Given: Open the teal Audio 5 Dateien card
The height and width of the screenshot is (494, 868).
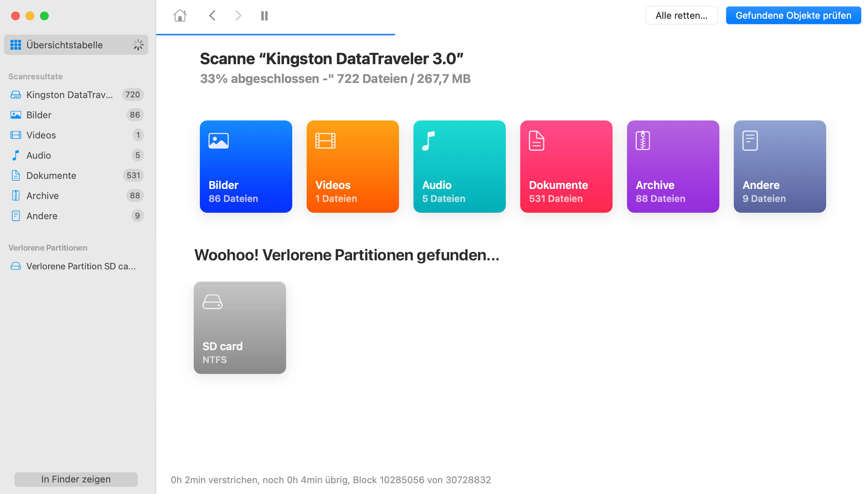Looking at the screenshot, I should (x=460, y=167).
